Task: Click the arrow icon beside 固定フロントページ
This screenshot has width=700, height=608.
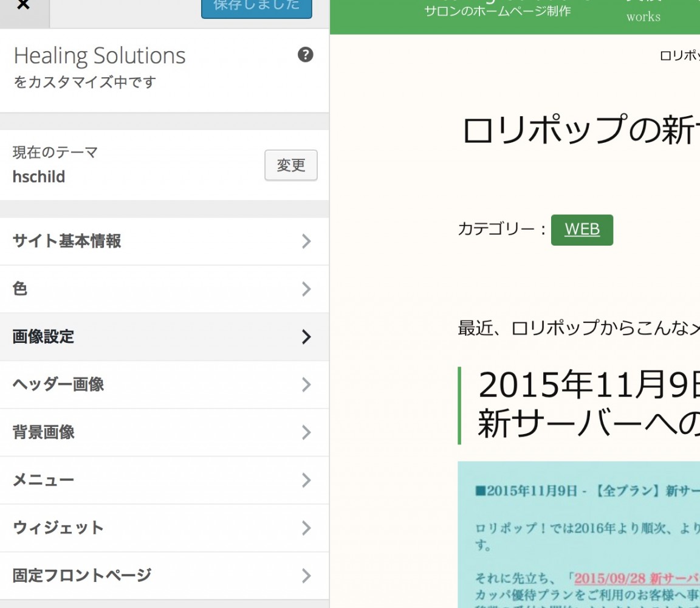Action: tap(306, 575)
